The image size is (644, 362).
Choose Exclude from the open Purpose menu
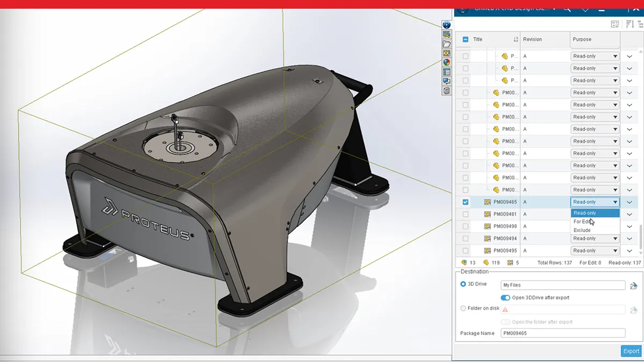coord(581,230)
